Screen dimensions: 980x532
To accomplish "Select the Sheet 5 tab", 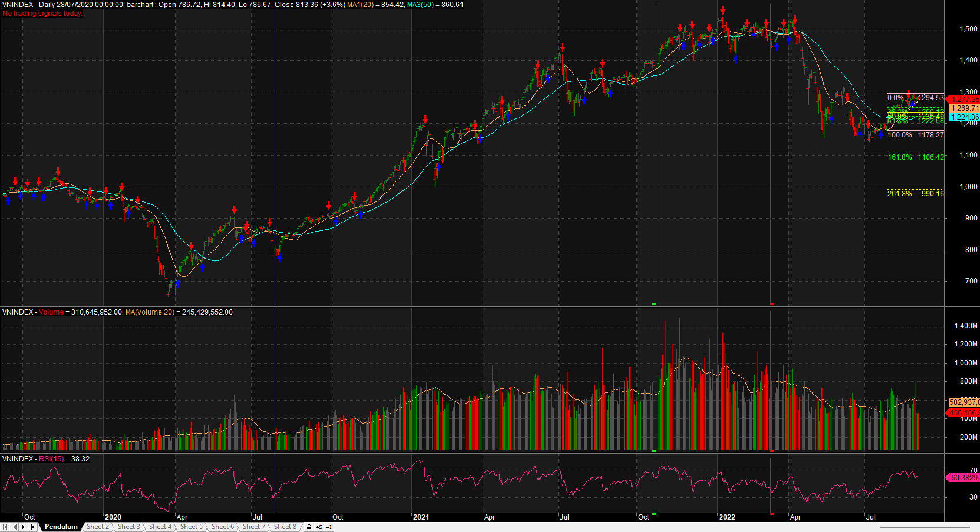I will point(191,527).
